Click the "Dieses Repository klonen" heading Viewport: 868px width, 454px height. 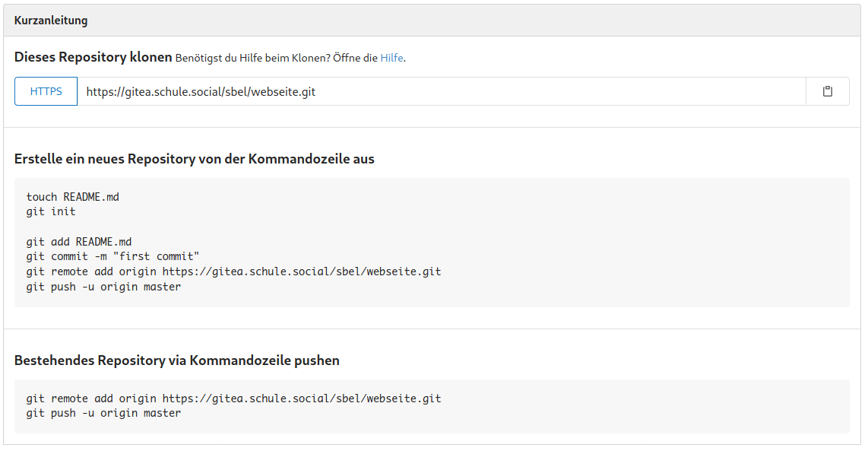click(93, 57)
